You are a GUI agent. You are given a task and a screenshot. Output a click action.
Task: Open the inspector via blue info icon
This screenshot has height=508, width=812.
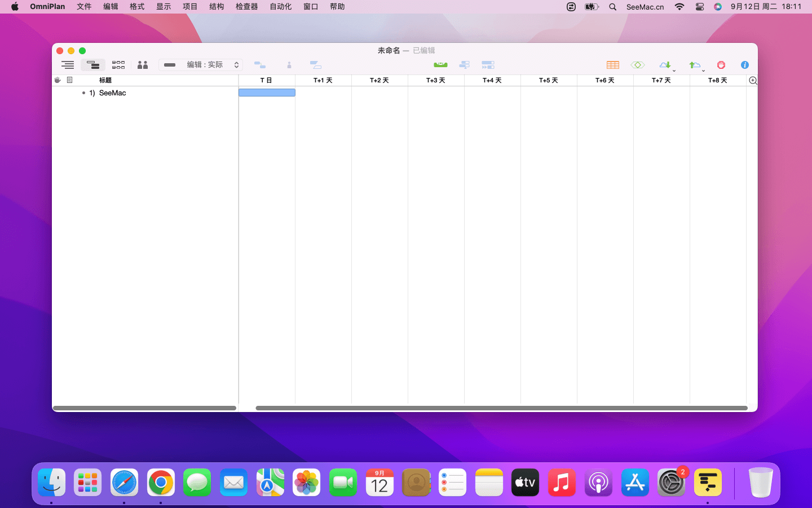[744, 65]
